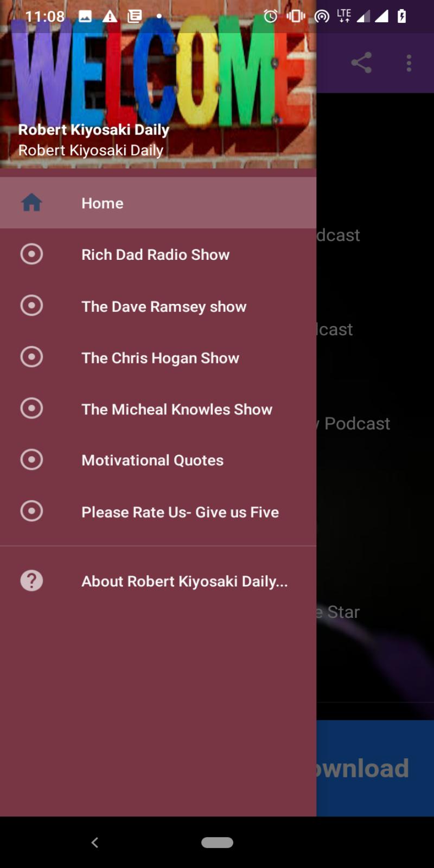
Task: Tap the Robert Kiyosaki Daily subtitle text
Action: coord(91,150)
